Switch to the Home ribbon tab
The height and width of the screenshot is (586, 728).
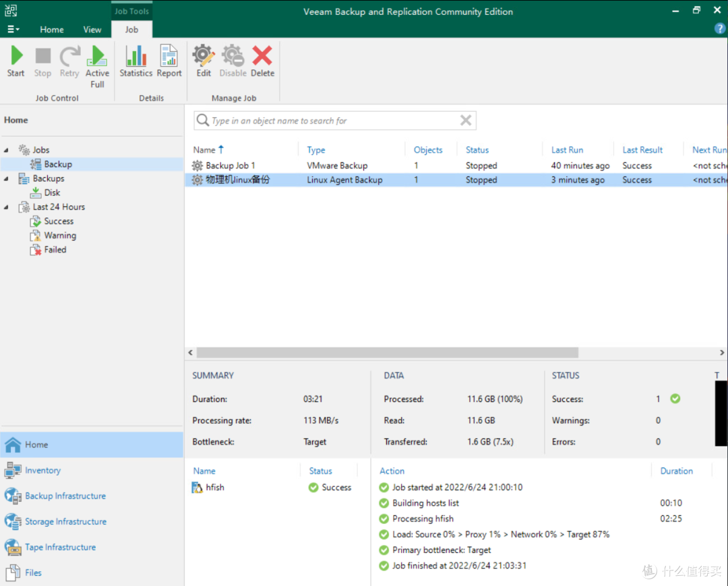pos(51,30)
